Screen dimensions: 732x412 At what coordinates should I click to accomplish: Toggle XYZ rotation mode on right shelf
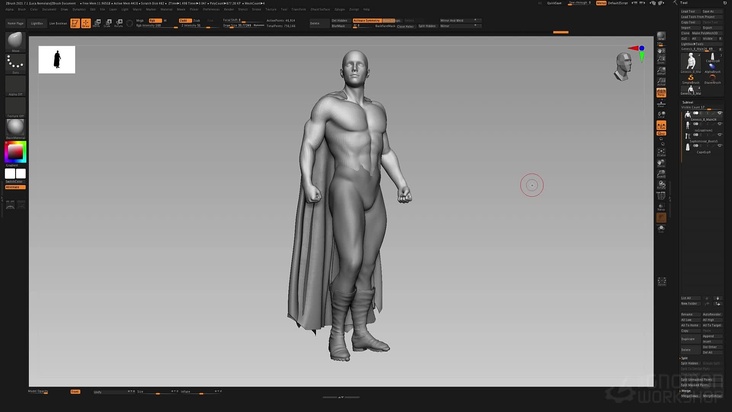661,133
